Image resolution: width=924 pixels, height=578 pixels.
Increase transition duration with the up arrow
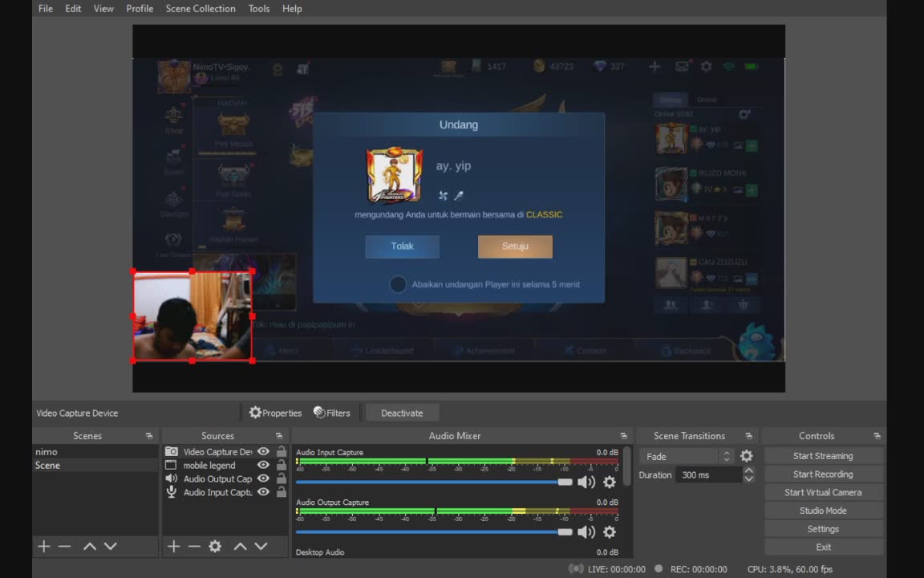coord(748,470)
